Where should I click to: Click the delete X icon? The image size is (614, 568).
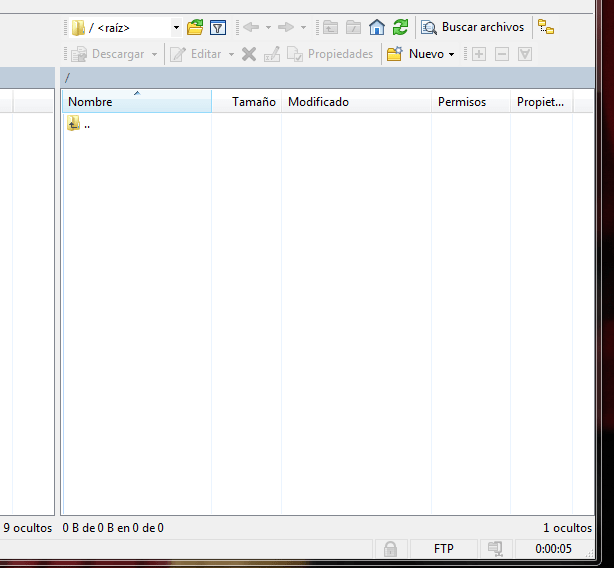(x=249, y=54)
